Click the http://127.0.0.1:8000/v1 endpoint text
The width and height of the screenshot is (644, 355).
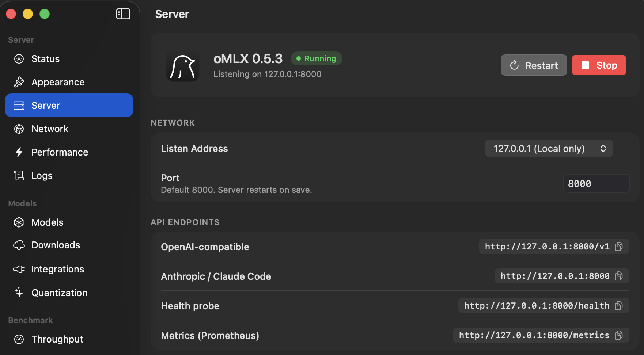tap(547, 247)
